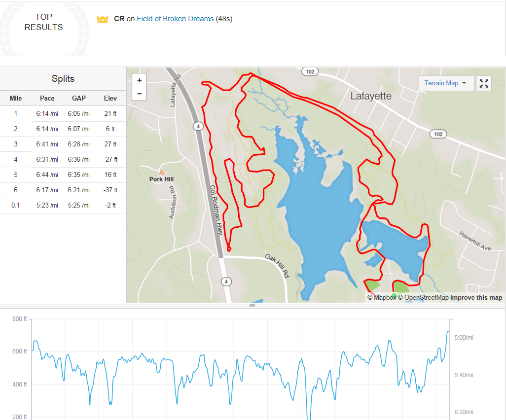This screenshot has height=420, width=506.
Task: Open the Terrain Map dropdown
Action: [x=445, y=83]
